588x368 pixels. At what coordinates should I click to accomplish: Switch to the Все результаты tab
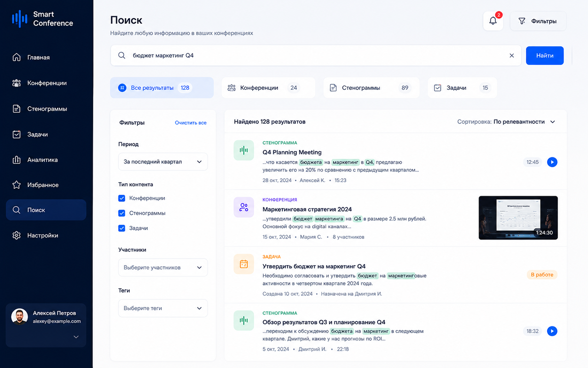(162, 88)
